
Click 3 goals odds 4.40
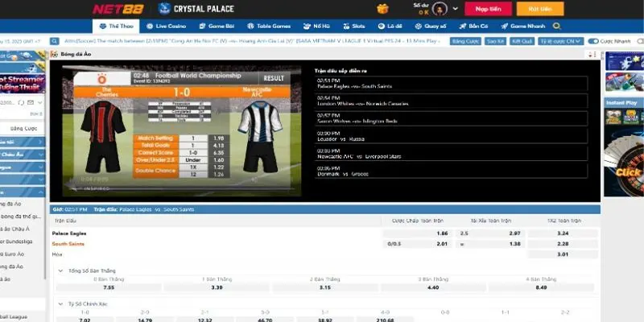433,287
